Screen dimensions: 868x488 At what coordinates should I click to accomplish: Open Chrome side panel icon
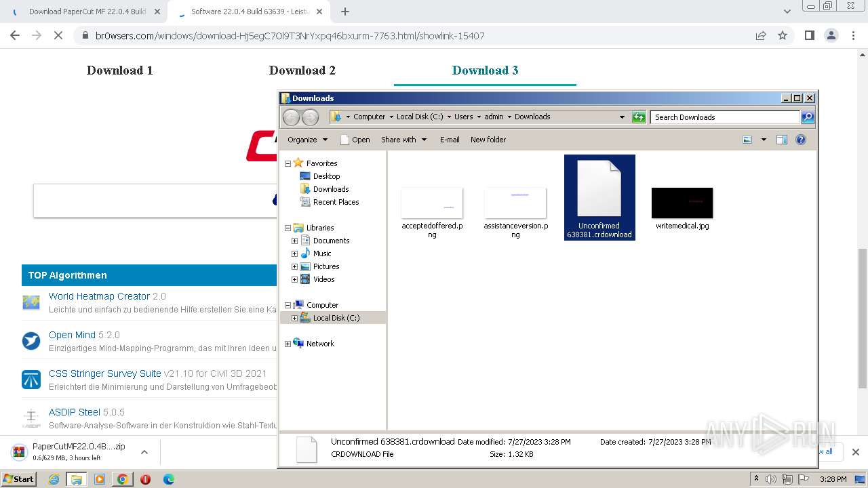coord(809,35)
